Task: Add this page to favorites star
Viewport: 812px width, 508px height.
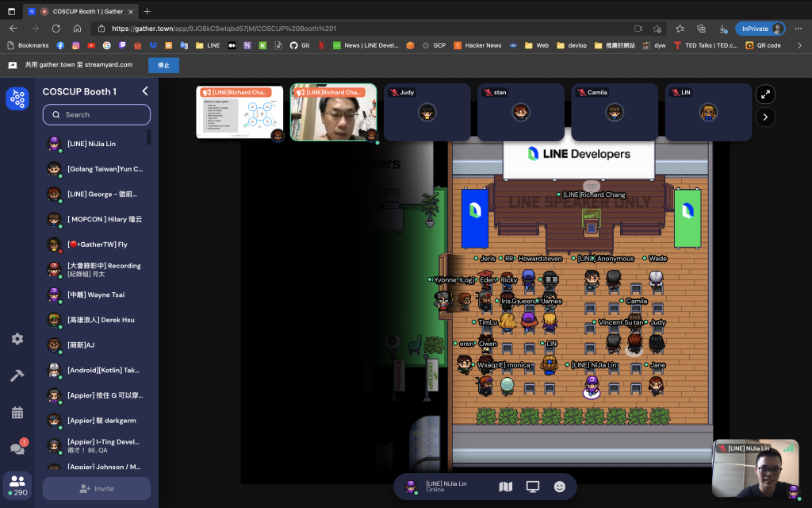Action: (657, 29)
